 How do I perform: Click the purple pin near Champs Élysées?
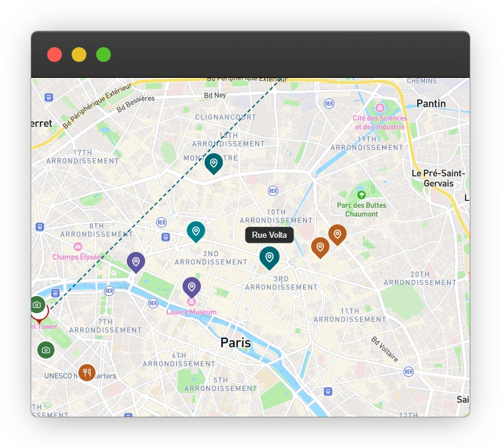pyautogui.click(x=136, y=262)
